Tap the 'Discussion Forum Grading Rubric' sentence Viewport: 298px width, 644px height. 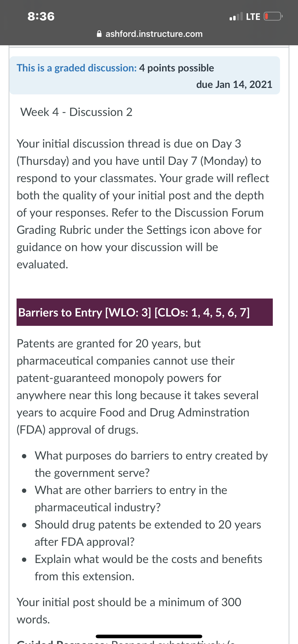tap(140, 221)
